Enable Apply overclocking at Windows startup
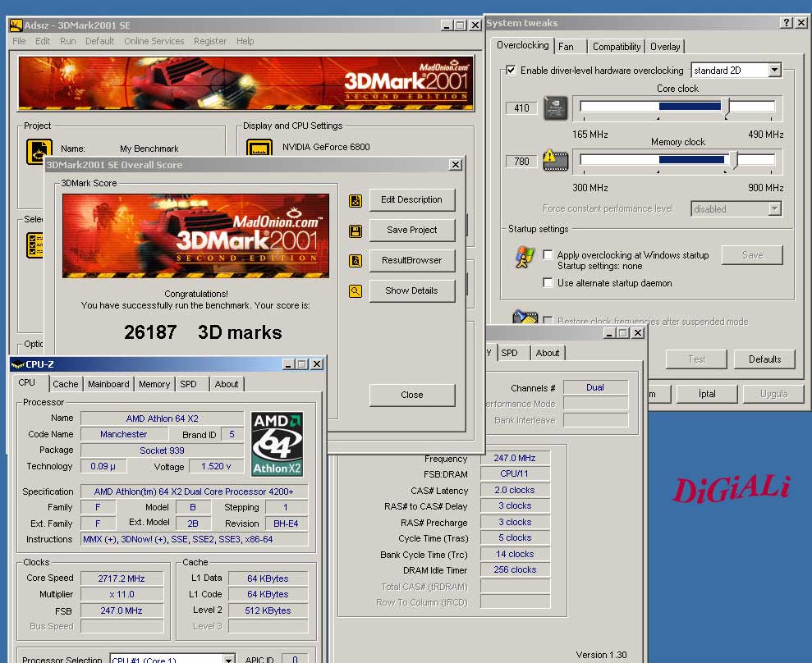Screen dimensions: 812x663 coord(548,254)
